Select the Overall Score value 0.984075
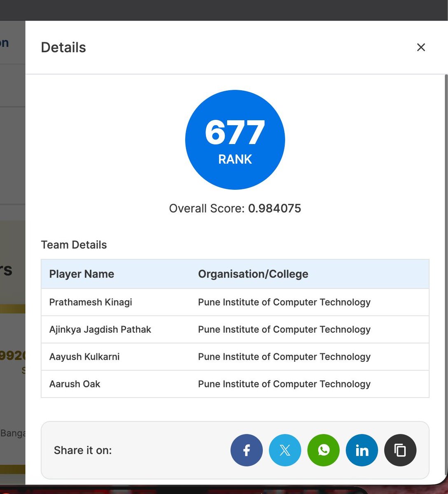The width and height of the screenshot is (448, 494). [275, 208]
